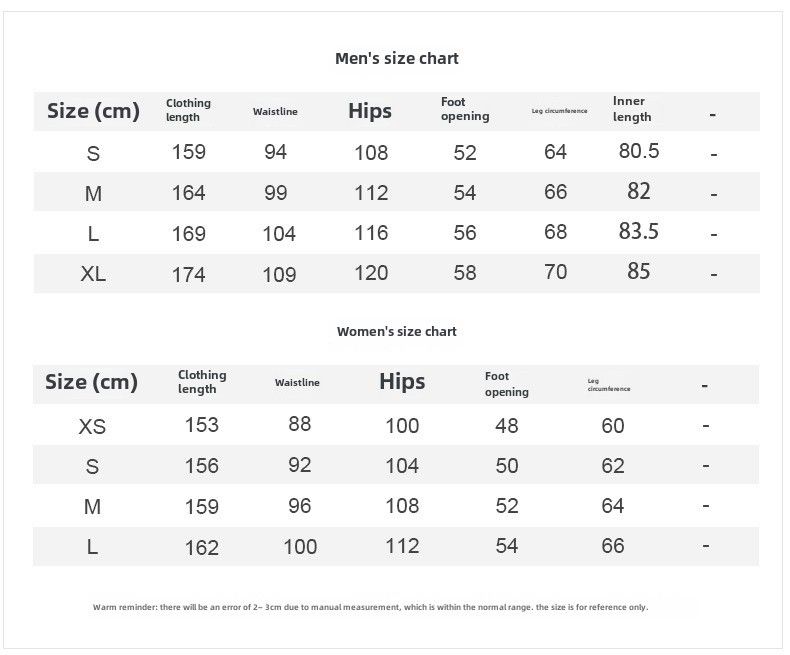Click women's chart "Leg circumference" column header
The height and width of the screenshot is (655, 790).
click(x=608, y=385)
